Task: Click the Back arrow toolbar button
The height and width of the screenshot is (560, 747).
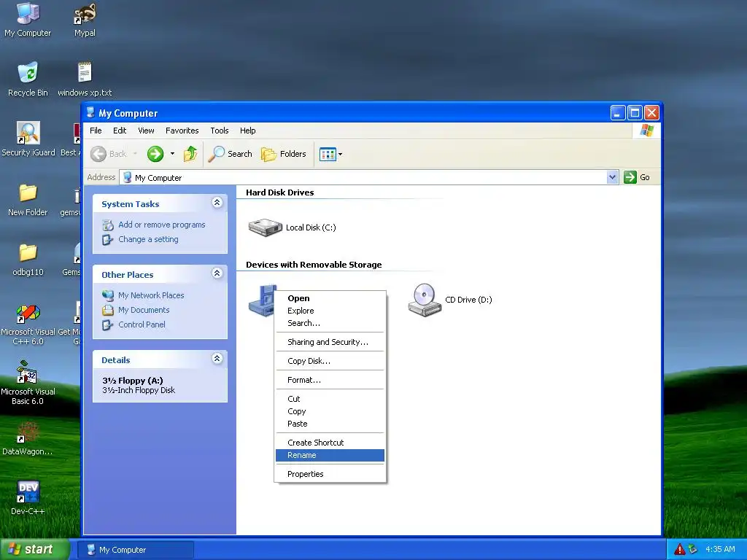Action: coord(109,154)
